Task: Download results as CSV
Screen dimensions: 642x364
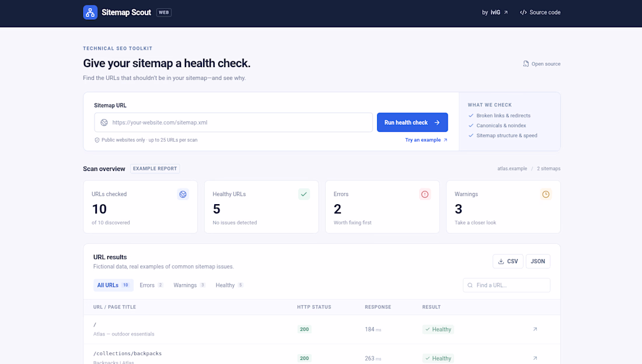Action: pyautogui.click(x=508, y=261)
